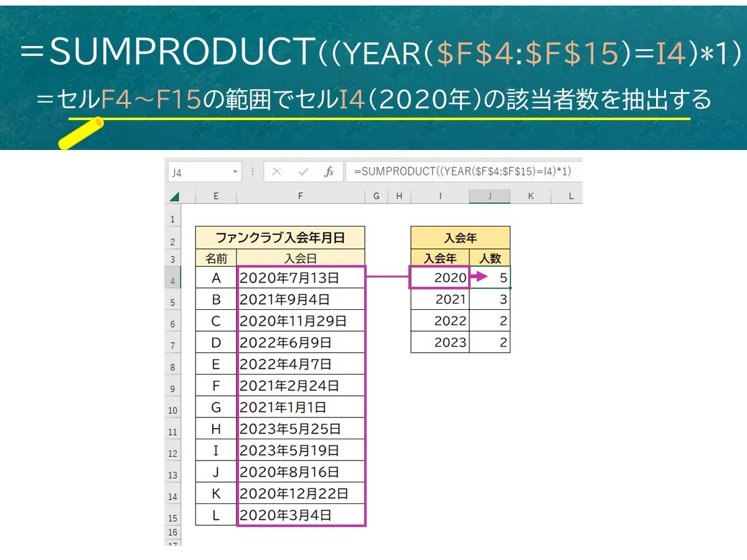
Task: Select the cell containing 2020 in the 入会年 table
Action: 439,278
